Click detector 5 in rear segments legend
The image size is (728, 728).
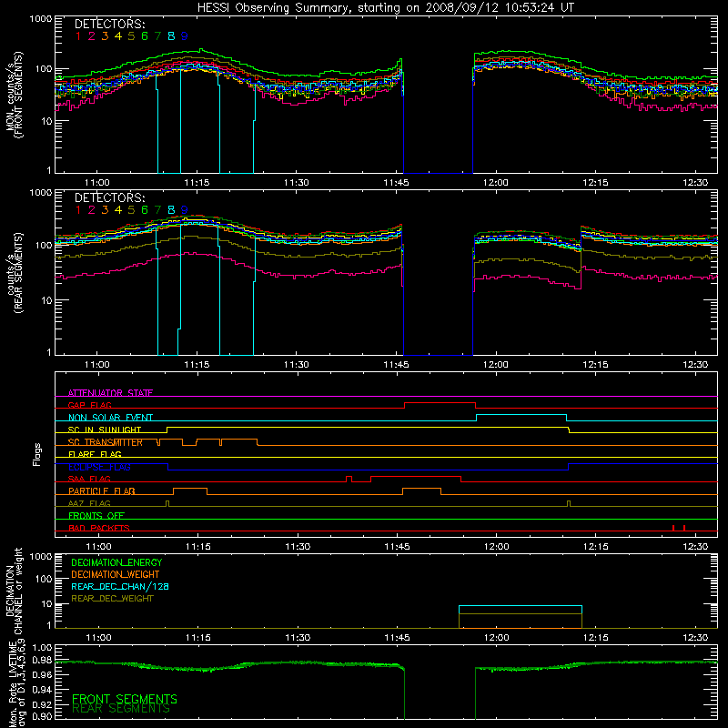(x=131, y=210)
